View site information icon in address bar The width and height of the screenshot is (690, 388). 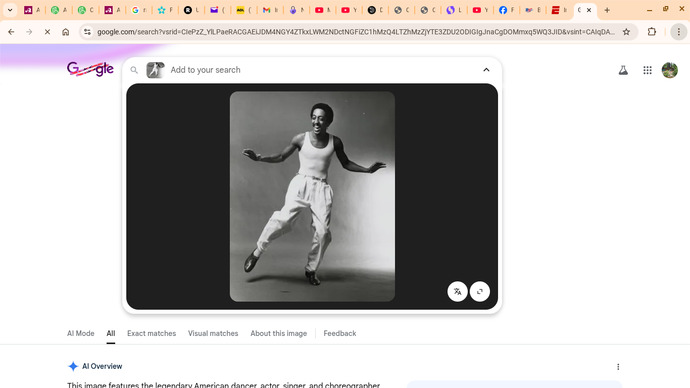(88, 32)
